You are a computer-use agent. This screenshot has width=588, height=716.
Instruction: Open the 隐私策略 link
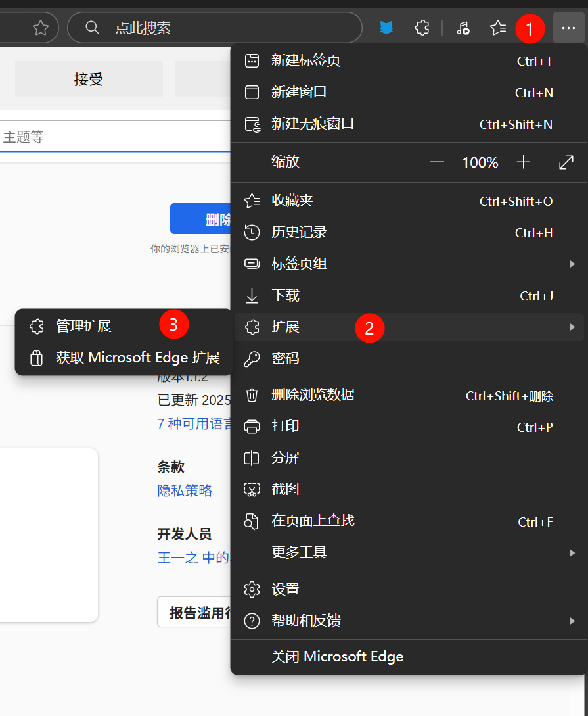coord(185,490)
